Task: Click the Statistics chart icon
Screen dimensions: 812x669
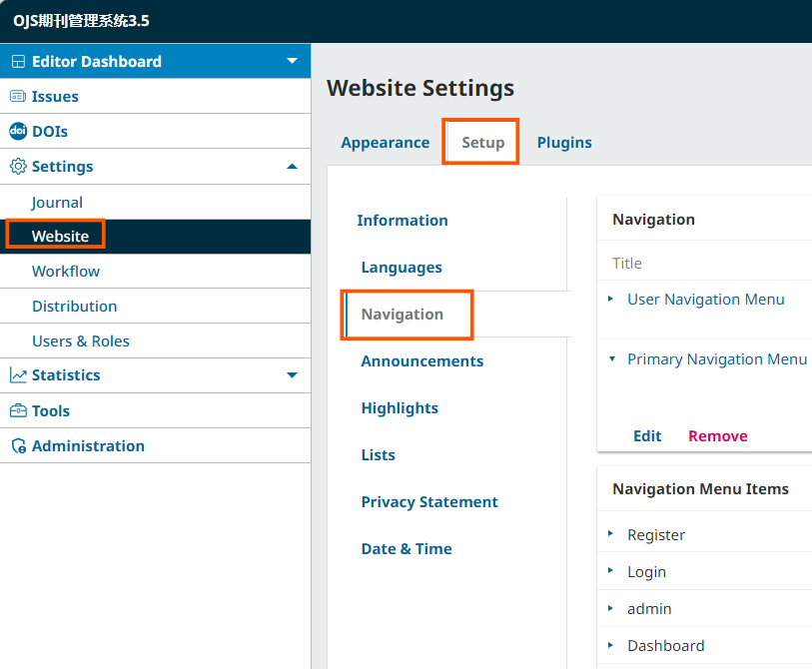Action: point(18,375)
